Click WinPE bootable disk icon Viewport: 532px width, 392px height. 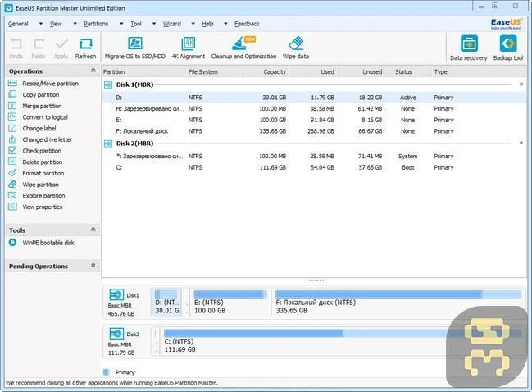pyautogui.click(x=13, y=243)
